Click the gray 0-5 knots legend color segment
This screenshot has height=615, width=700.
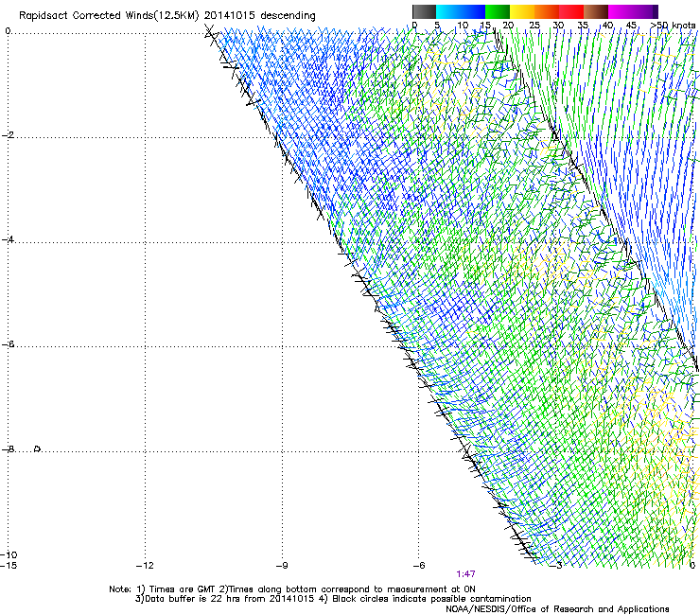(x=424, y=11)
